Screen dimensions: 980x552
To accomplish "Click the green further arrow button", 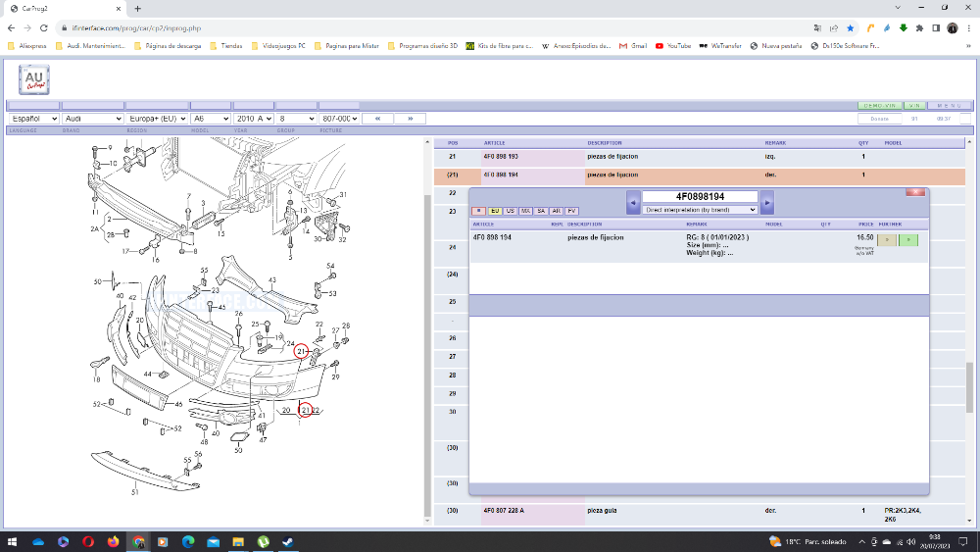I will tap(908, 239).
